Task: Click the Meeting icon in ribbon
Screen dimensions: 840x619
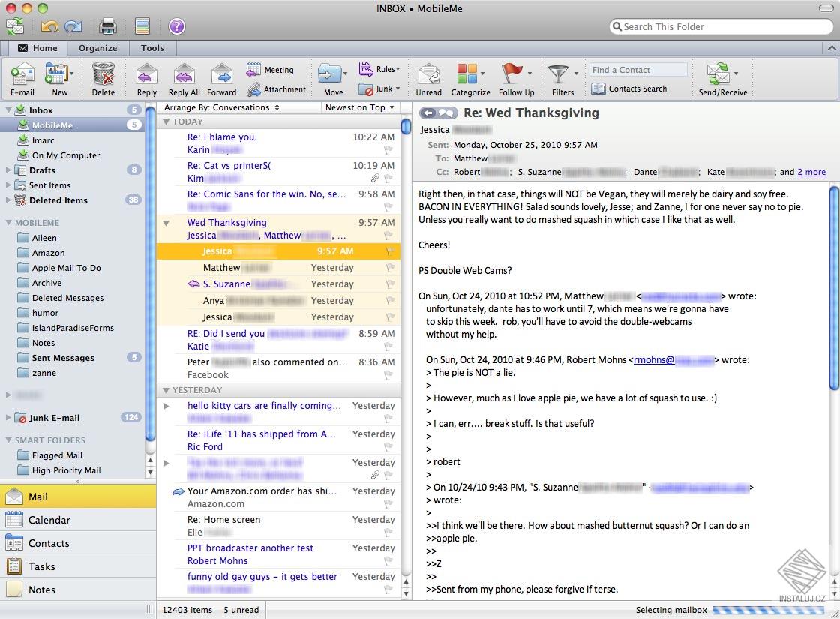Action: (253, 69)
